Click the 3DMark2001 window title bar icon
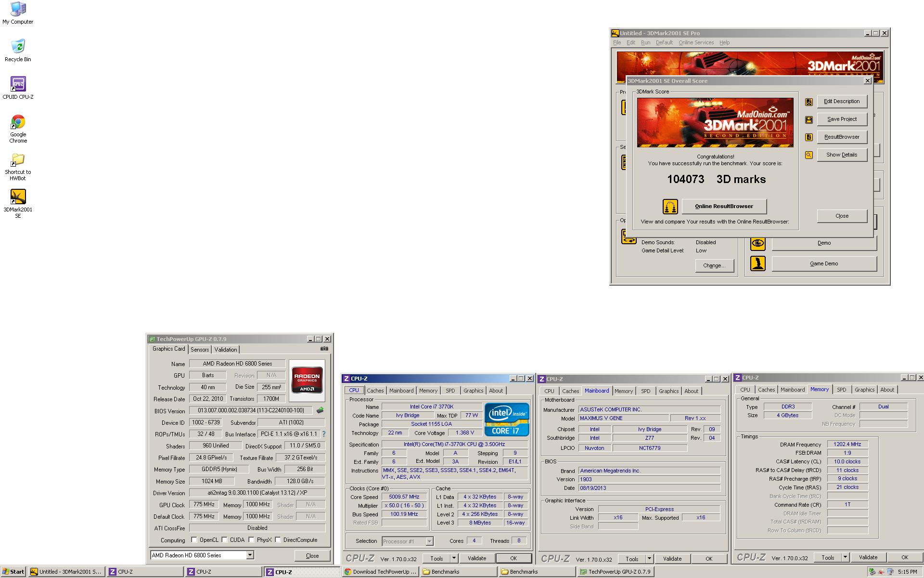Viewport: 924px width, 578px height. pos(615,33)
